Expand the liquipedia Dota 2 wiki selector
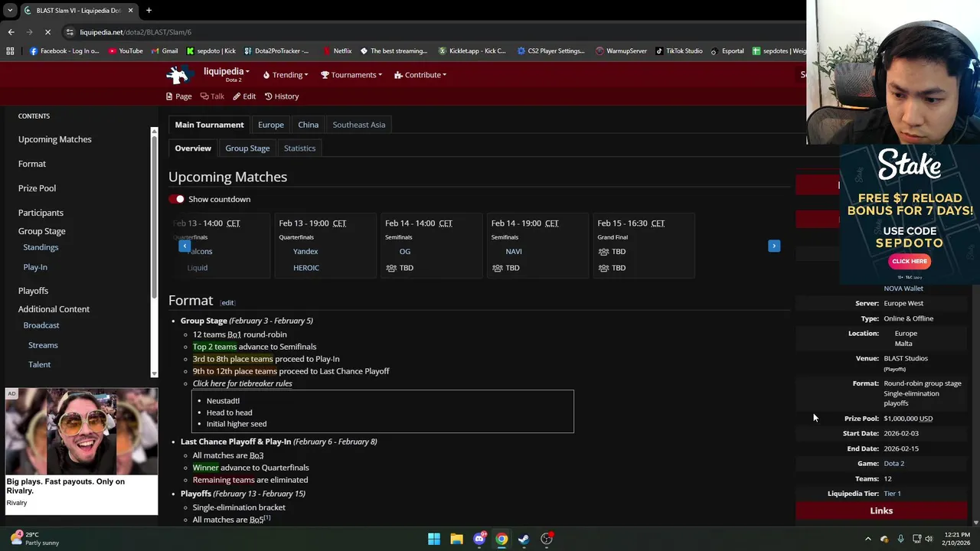The height and width of the screenshot is (551, 980). [227, 74]
